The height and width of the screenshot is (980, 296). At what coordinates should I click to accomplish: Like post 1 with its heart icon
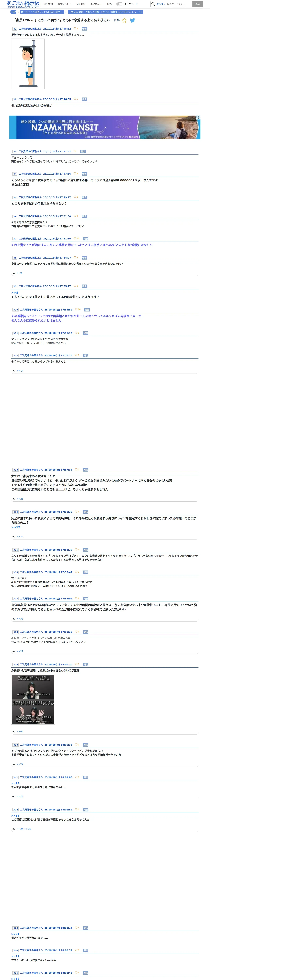coord(75,29)
